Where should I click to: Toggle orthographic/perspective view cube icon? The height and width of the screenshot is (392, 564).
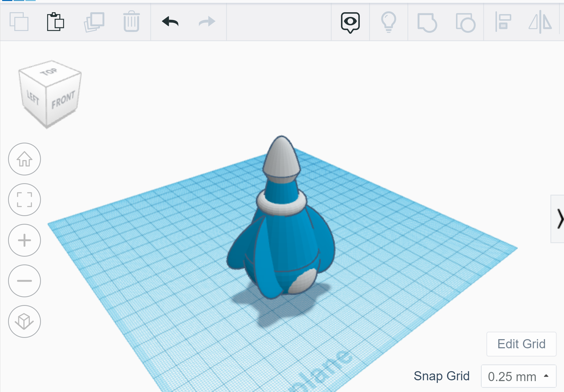pos(24,321)
